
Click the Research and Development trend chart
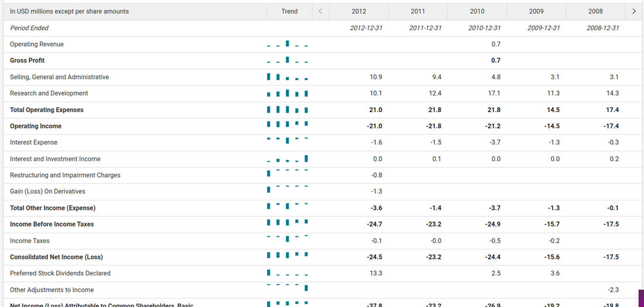point(287,94)
